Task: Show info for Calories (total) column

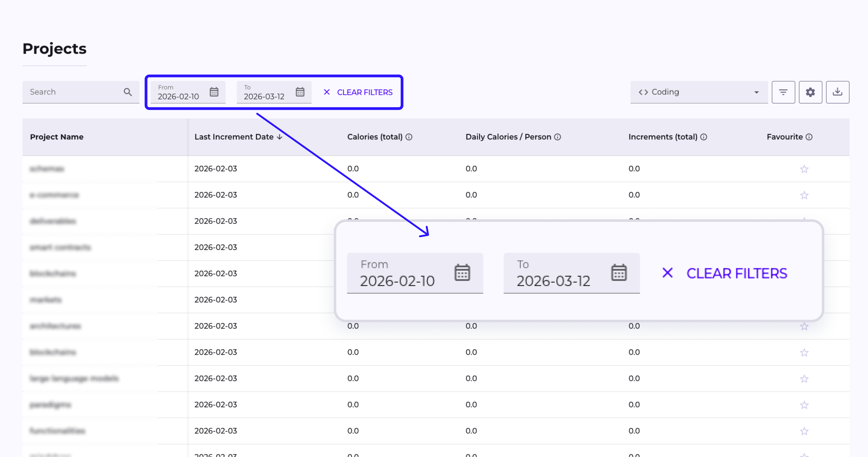Action: coord(409,137)
